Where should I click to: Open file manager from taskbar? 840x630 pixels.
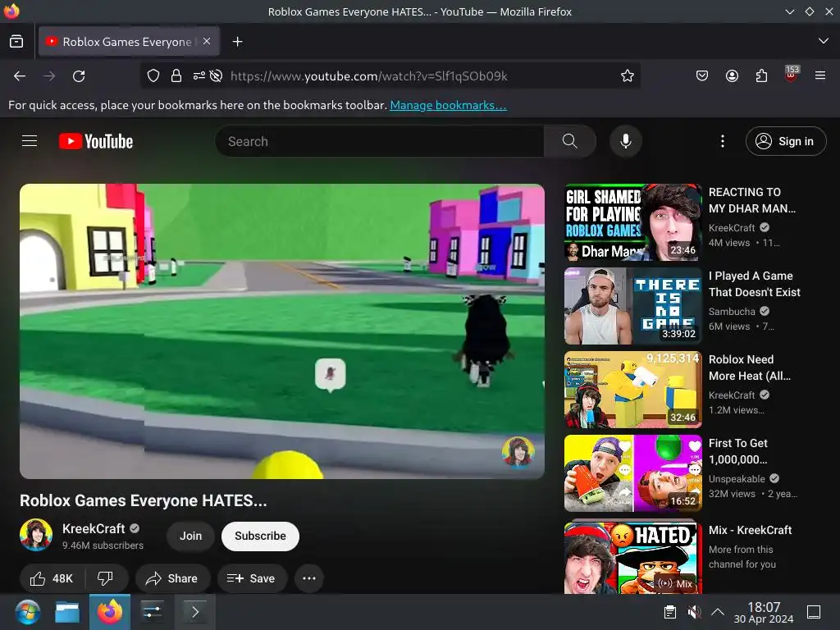(x=67, y=612)
